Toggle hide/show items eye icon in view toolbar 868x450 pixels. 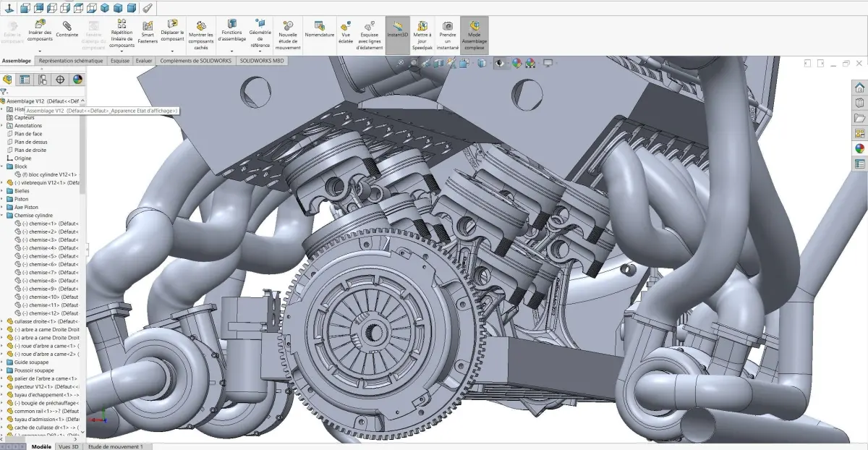[501, 63]
